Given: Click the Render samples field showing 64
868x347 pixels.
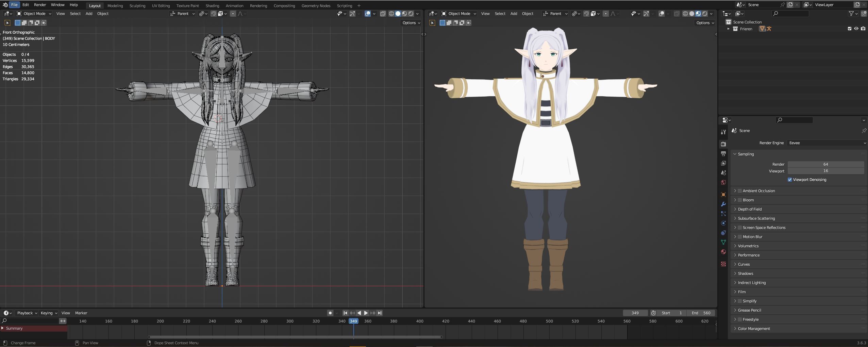Looking at the screenshot, I should coord(826,164).
